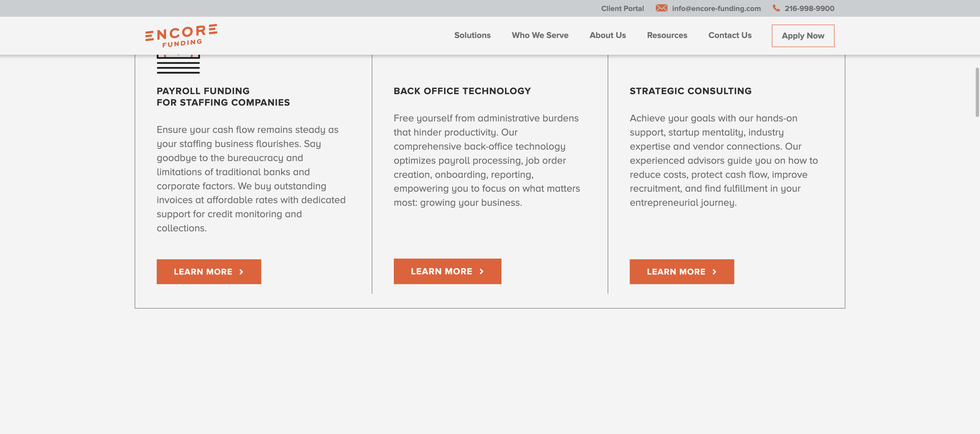Click the envelope email icon
The height and width of the screenshot is (434, 980).
point(661,8)
